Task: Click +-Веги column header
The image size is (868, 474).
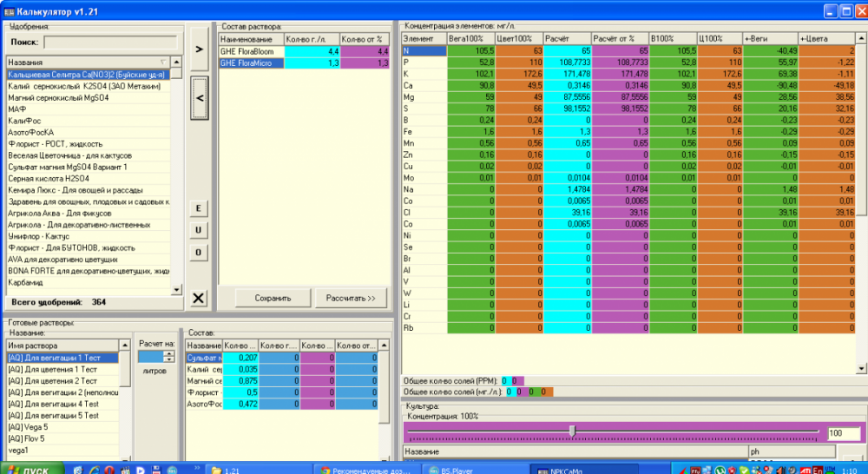Action: coord(770,39)
